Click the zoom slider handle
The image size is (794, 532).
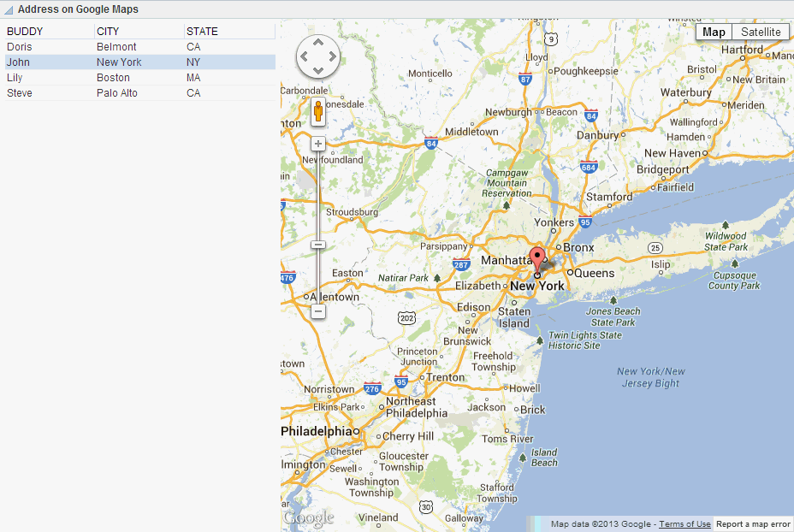(x=318, y=245)
